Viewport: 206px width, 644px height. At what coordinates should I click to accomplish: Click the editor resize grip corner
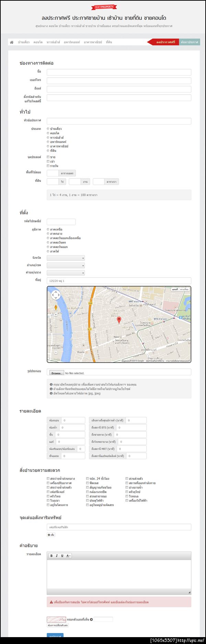point(189,592)
